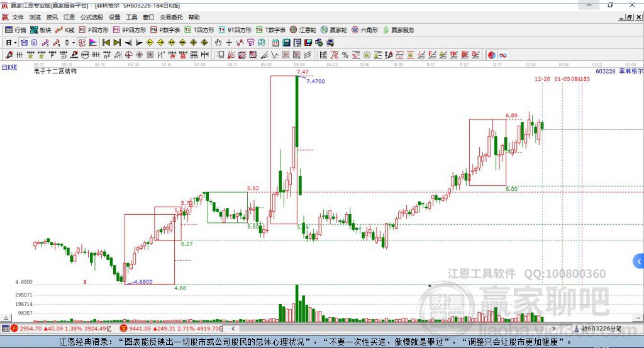Viewport: 644px width, 348px height.
Task: Click the black left arrow icon
Action: point(128,43)
